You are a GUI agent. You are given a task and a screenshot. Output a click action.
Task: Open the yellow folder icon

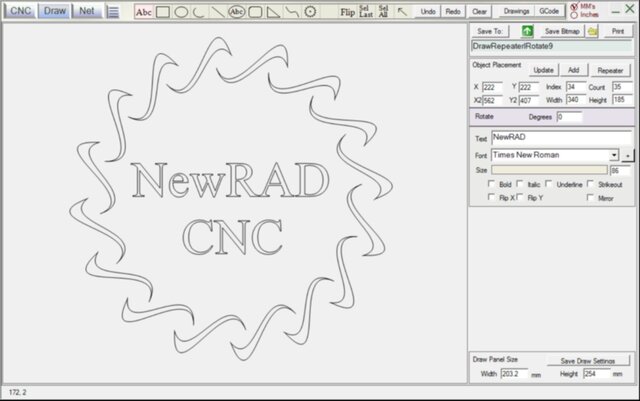(593, 31)
